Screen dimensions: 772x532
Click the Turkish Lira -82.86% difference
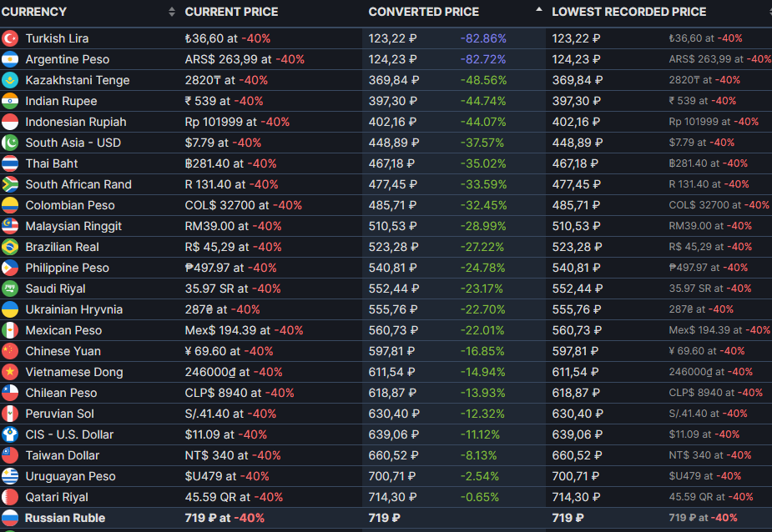(x=483, y=38)
